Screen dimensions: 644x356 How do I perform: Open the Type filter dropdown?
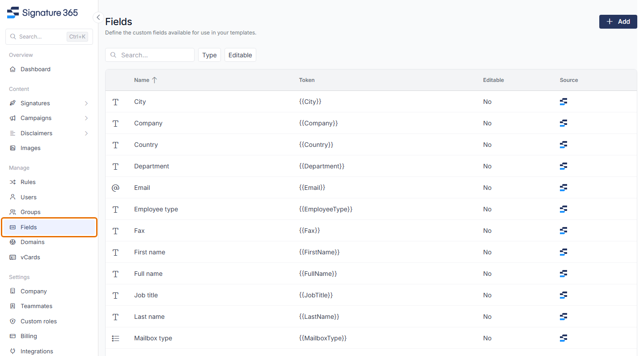coord(209,55)
